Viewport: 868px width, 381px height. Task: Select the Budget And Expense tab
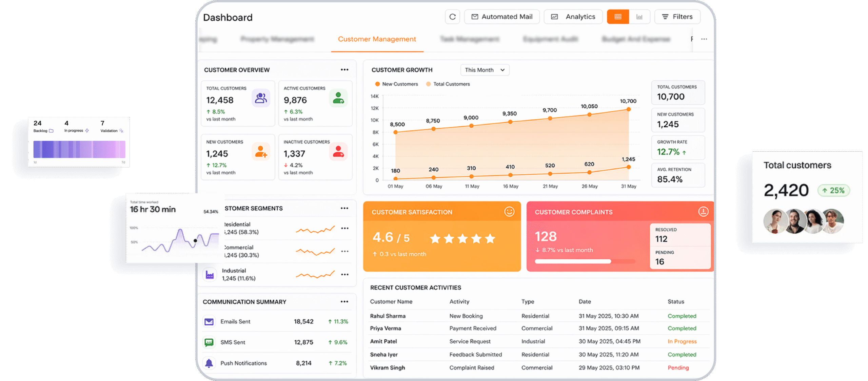tap(636, 39)
